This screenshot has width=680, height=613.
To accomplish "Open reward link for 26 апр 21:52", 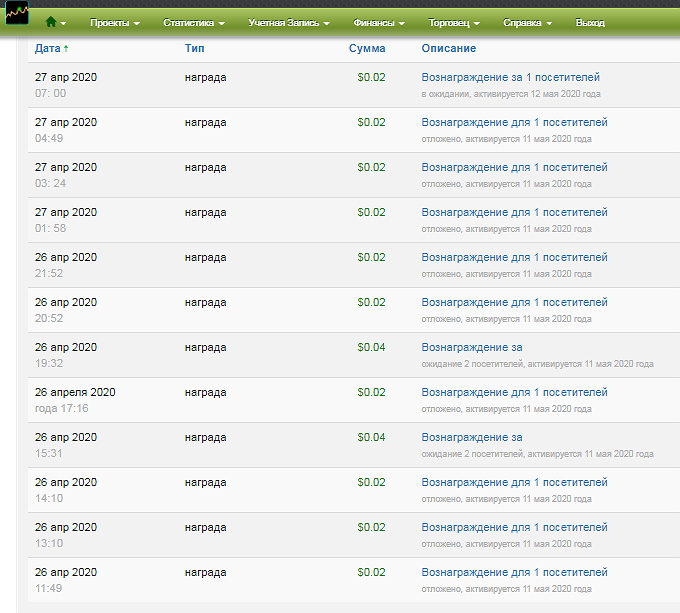I will point(514,258).
